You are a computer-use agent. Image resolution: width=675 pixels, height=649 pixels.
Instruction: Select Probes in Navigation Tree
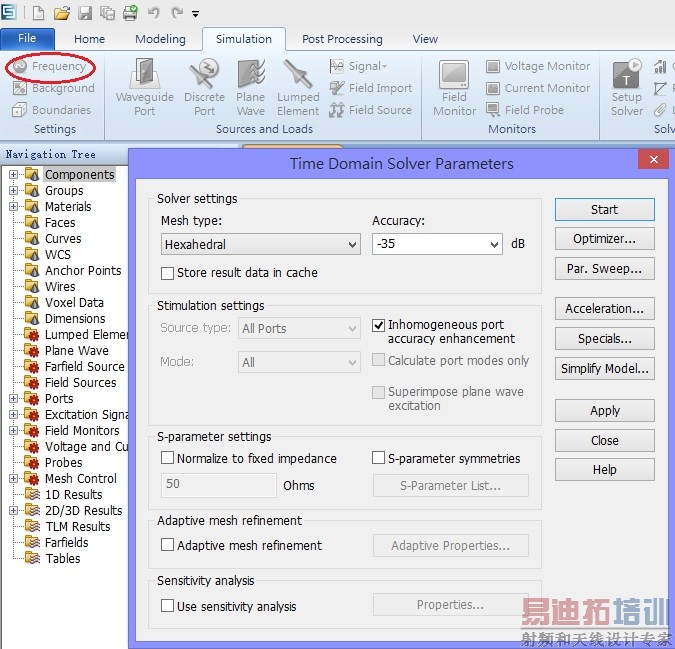pos(64,462)
